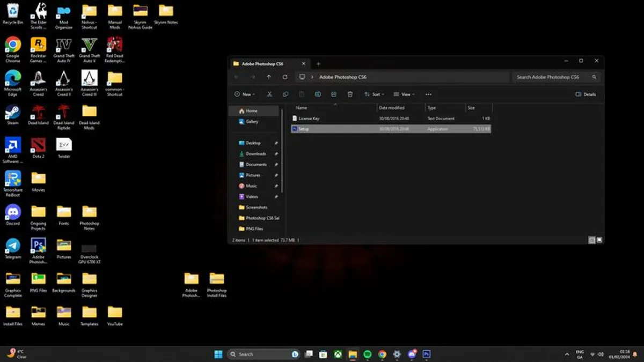The image size is (644, 362).
Task: Open the View dropdown
Action: (404, 94)
